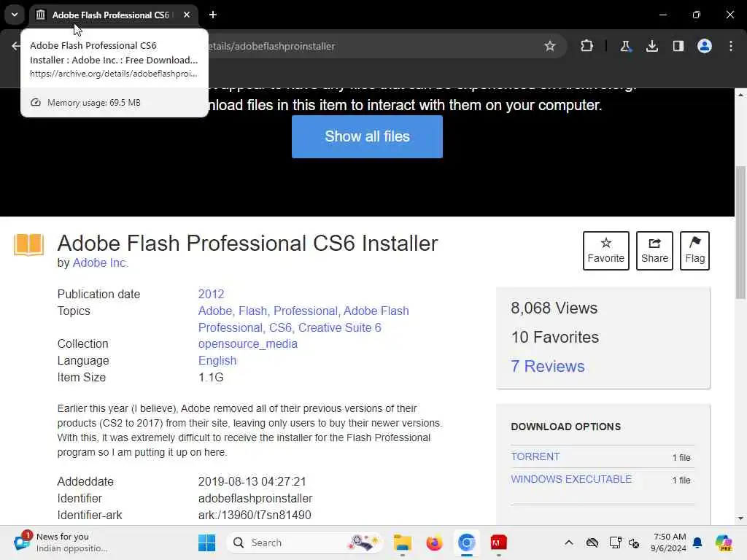
Task: Open the Creative Suite 6 topic link
Action: coord(340,327)
